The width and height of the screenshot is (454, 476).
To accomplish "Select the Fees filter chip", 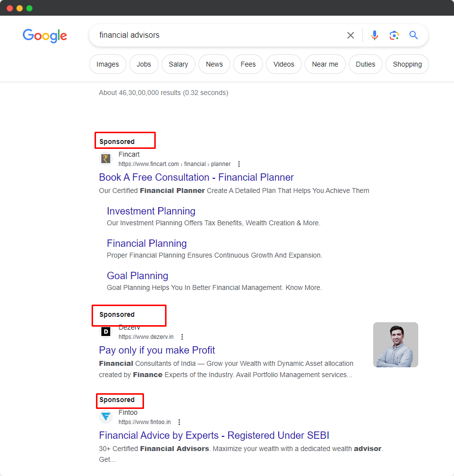I will [248, 64].
